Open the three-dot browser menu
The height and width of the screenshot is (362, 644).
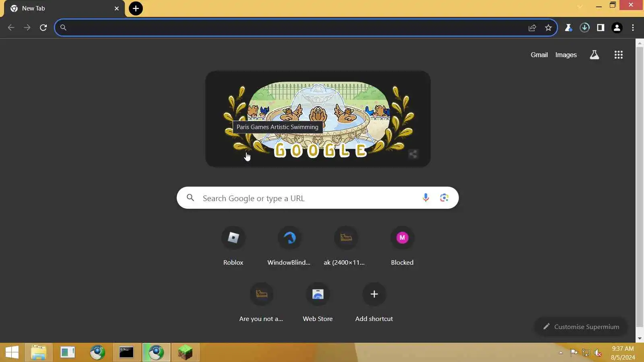633,27
